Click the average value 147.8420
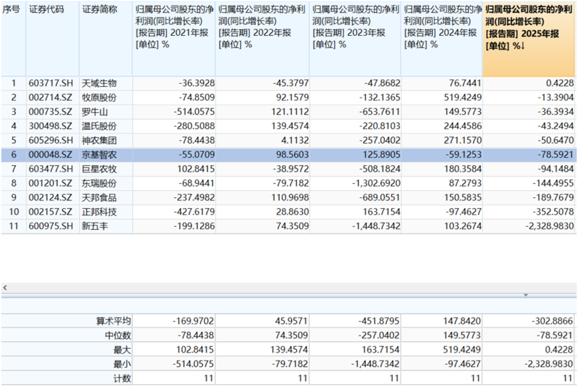578x392 pixels. click(462, 321)
